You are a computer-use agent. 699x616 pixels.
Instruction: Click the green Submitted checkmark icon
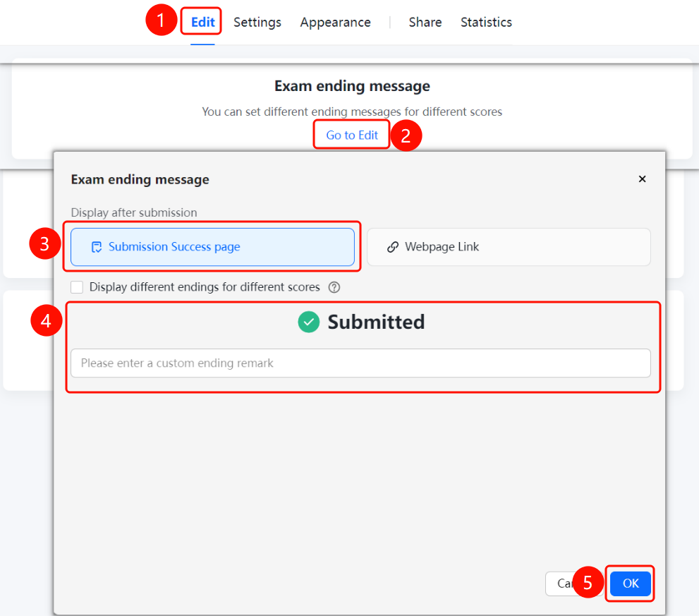(308, 322)
